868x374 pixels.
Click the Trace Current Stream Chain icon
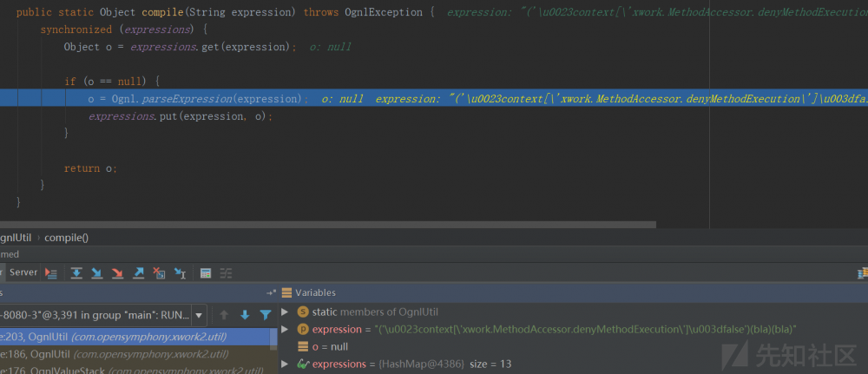click(226, 272)
